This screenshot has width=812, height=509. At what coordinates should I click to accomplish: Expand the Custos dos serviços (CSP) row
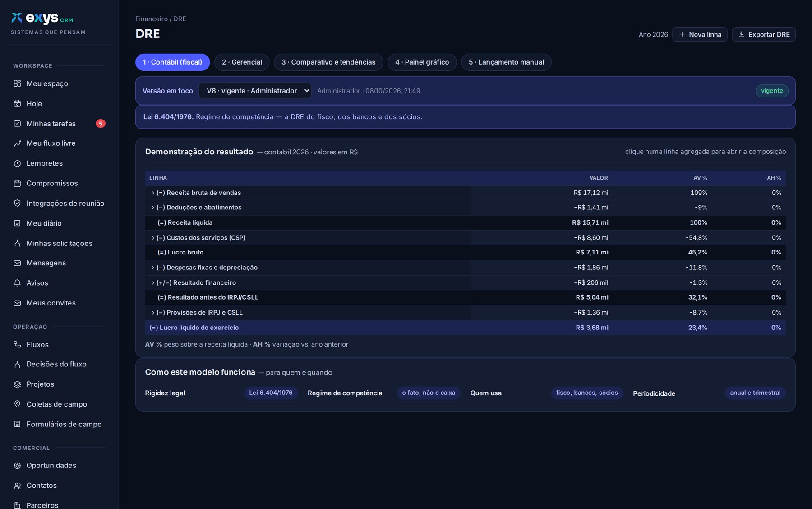152,238
